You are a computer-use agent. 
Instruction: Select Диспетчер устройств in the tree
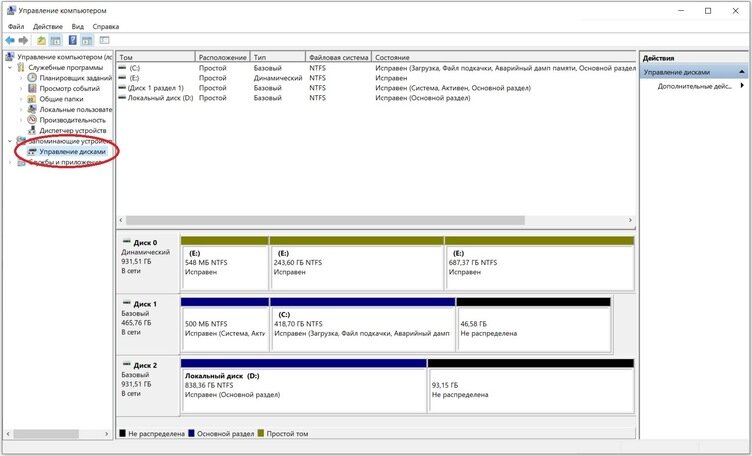tap(72, 130)
